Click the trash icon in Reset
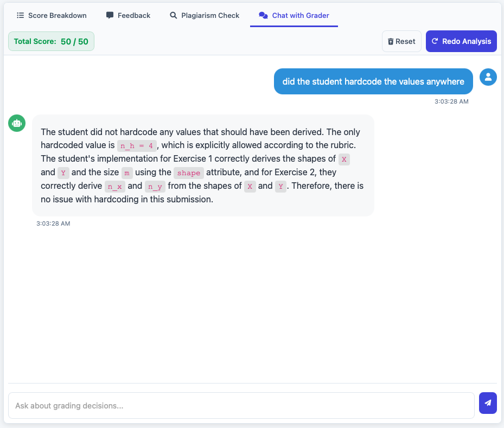Viewport: 504px width, 428px height. tap(391, 41)
